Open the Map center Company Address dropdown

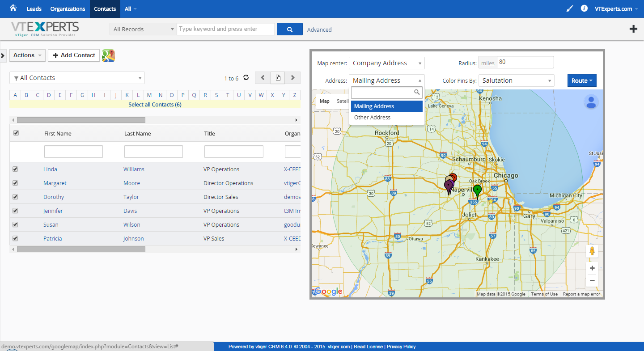(x=387, y=63)
